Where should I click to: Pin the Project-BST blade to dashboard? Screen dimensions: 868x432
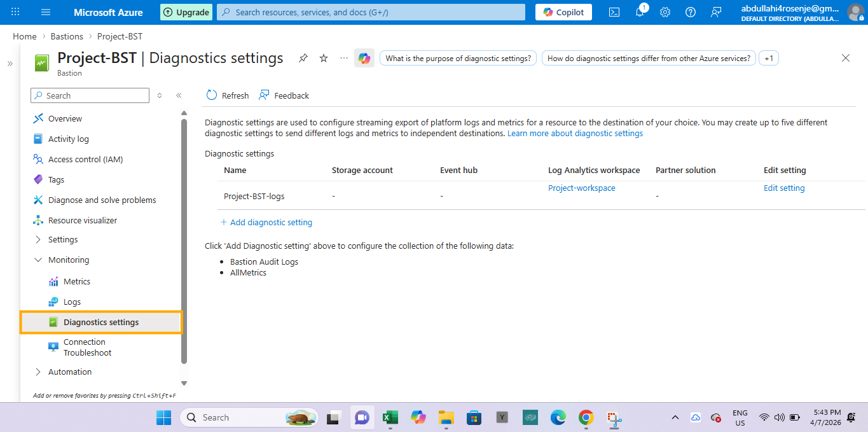pyautogui.click(x=303, y=58)
